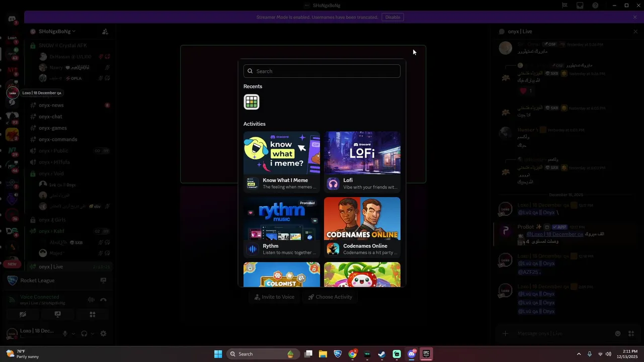Open Epic Games Launcher from taskbar
644x362 pixels.
click(x=426, y=354)
